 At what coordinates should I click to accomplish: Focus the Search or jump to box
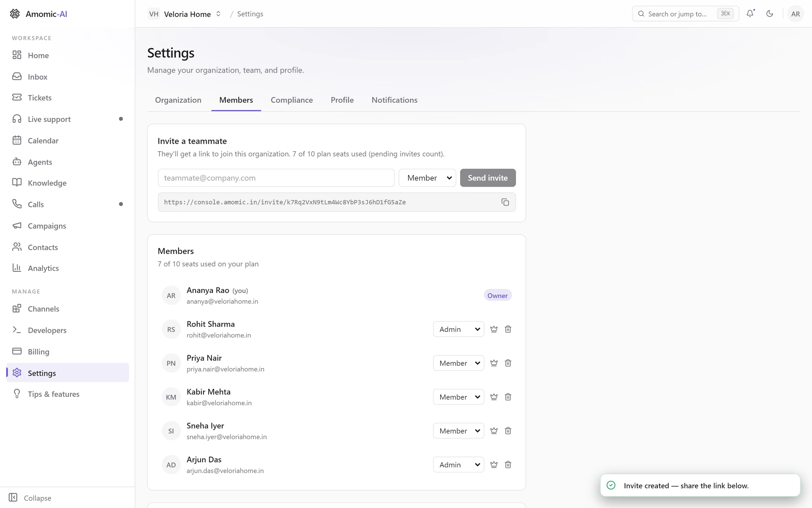click(x=685, y=14)
